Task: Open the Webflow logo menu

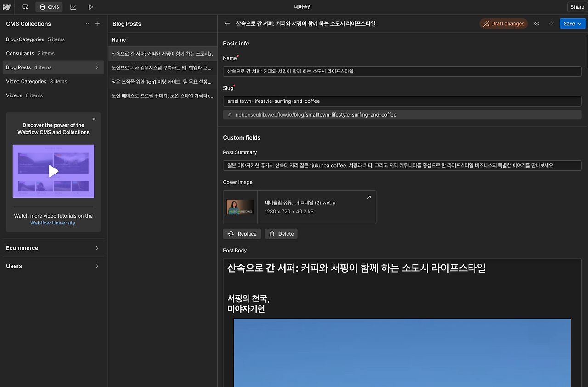Action: 7,7
